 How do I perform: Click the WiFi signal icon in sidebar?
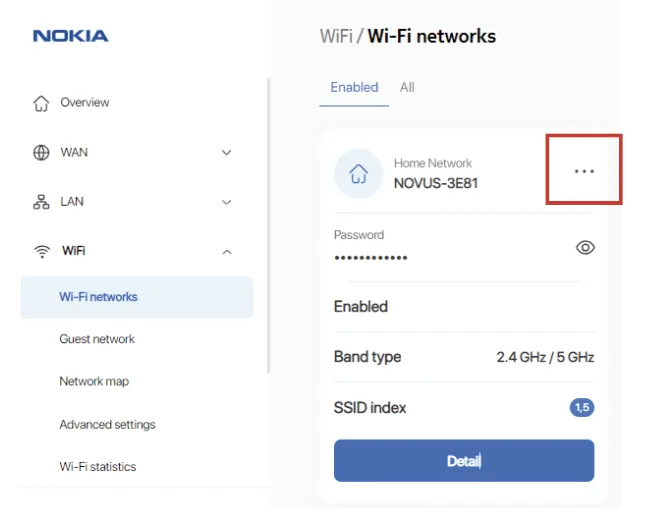[x=41, y=251]
